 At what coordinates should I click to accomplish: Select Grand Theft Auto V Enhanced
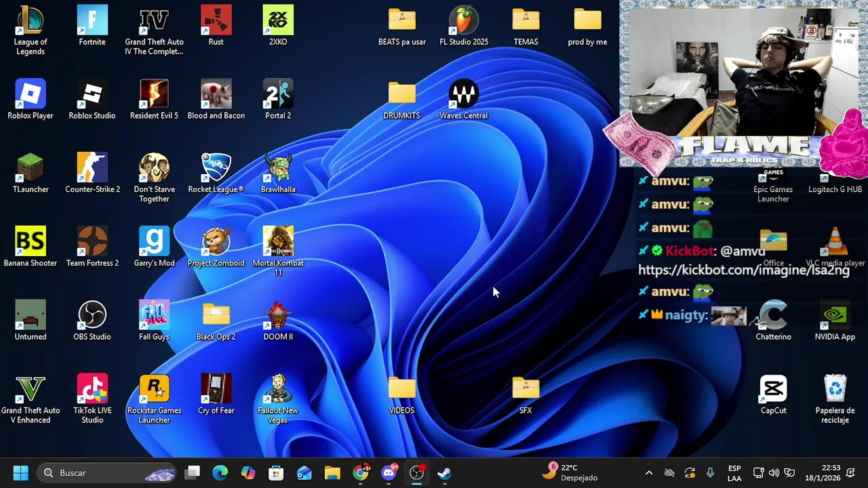(x=31, y=399)
